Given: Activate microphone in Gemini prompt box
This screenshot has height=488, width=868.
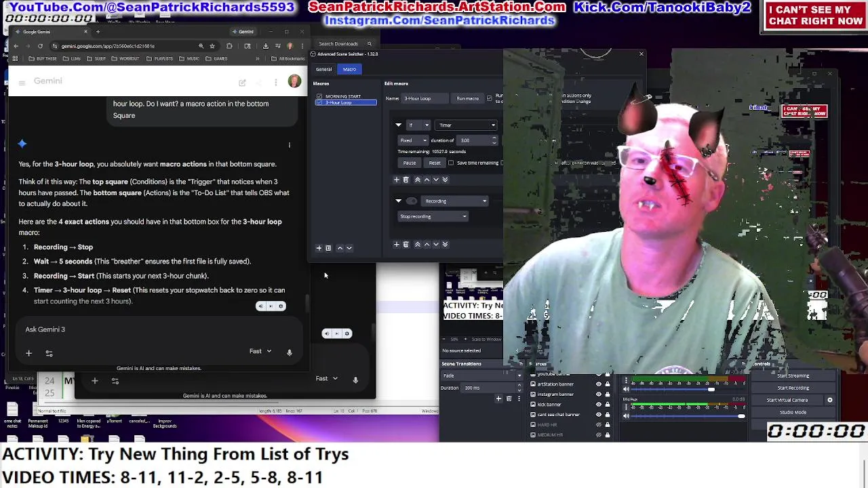Looking at the screenshot, I should click(x=289, y=352).
